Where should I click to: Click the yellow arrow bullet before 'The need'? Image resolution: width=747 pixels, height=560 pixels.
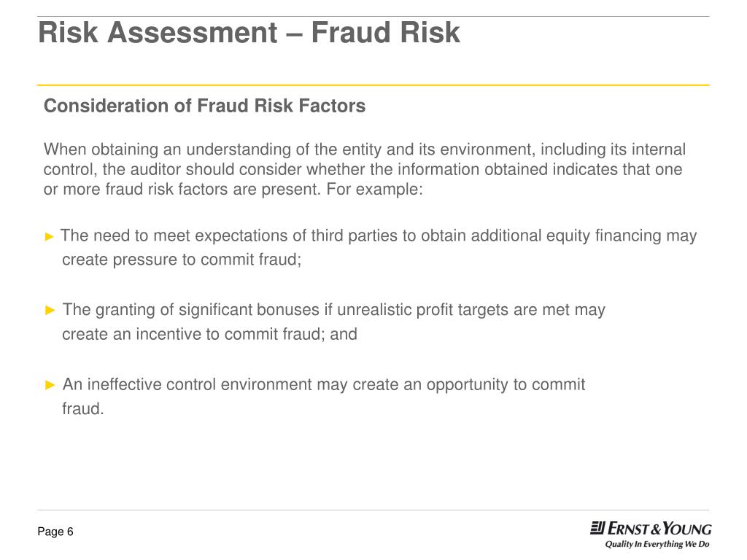[50, 236]
